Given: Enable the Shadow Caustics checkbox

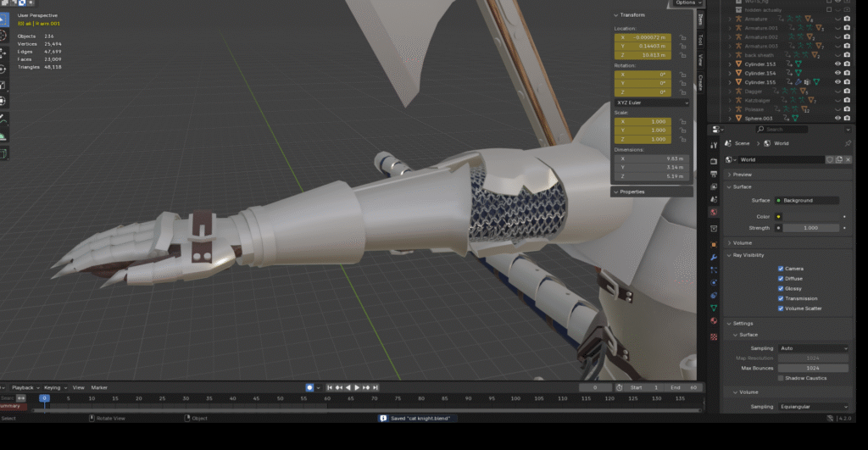Looking at the screenshot, I should (x=781, y=378).
